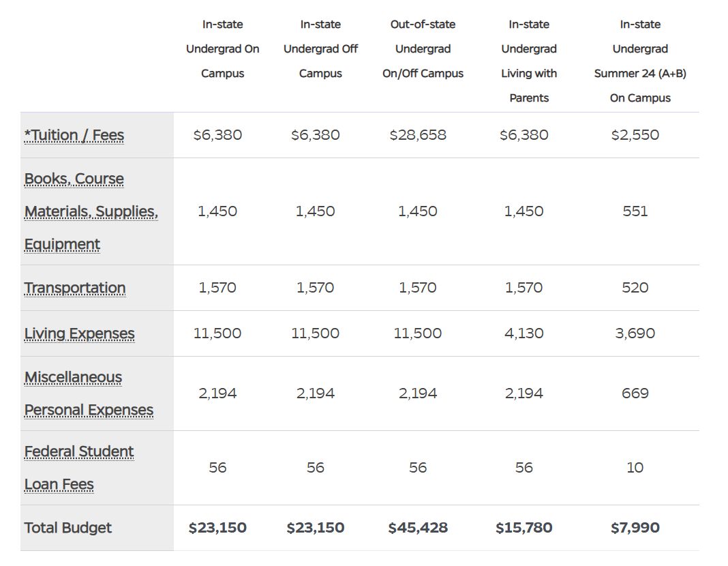
Task: Click the Transportation row label
Action: [x=75, y=288]
